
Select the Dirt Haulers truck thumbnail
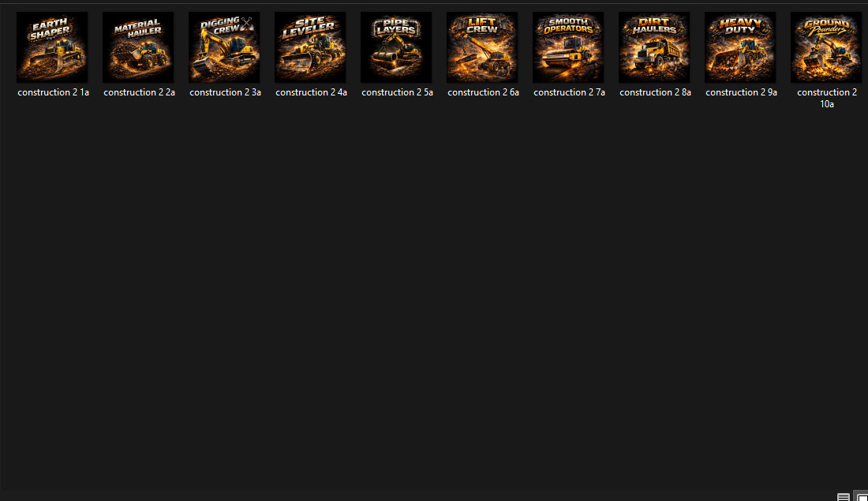click(x=654, y=47)
